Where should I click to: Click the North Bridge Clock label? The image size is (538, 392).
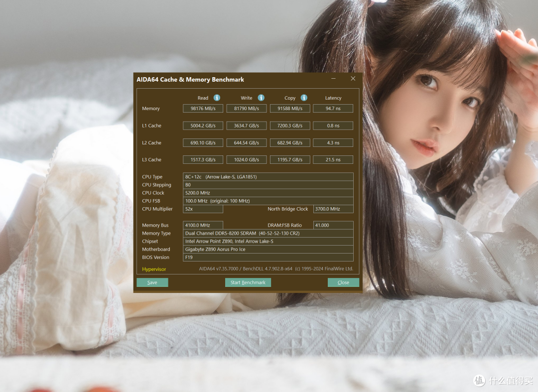coord(288,209)
